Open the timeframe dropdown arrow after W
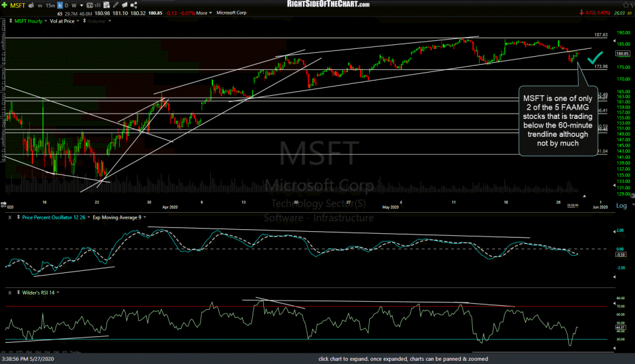Image resolution: width=635 pixels, height=364 pixels. (x=81, y=6)
